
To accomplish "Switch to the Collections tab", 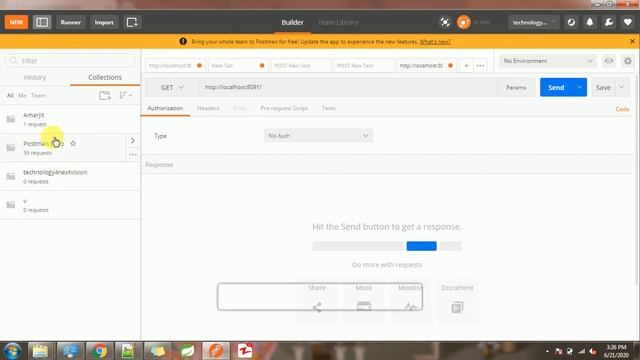I will [x=105, y=77].
